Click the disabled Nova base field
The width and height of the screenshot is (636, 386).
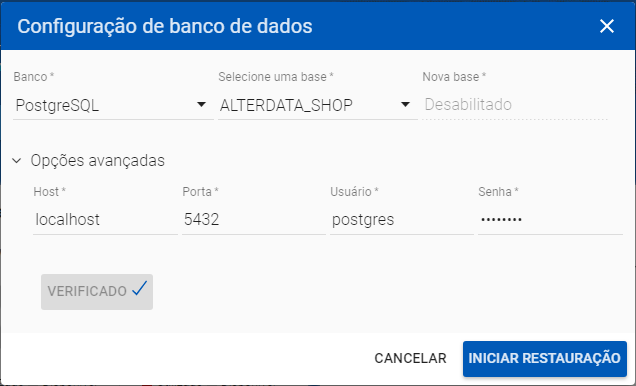(515, 105)
